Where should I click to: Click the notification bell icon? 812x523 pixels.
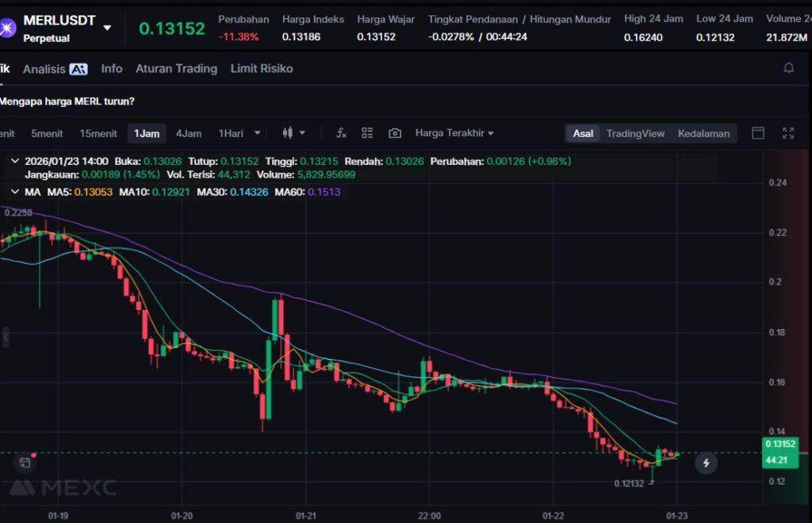tap(788, 68)
